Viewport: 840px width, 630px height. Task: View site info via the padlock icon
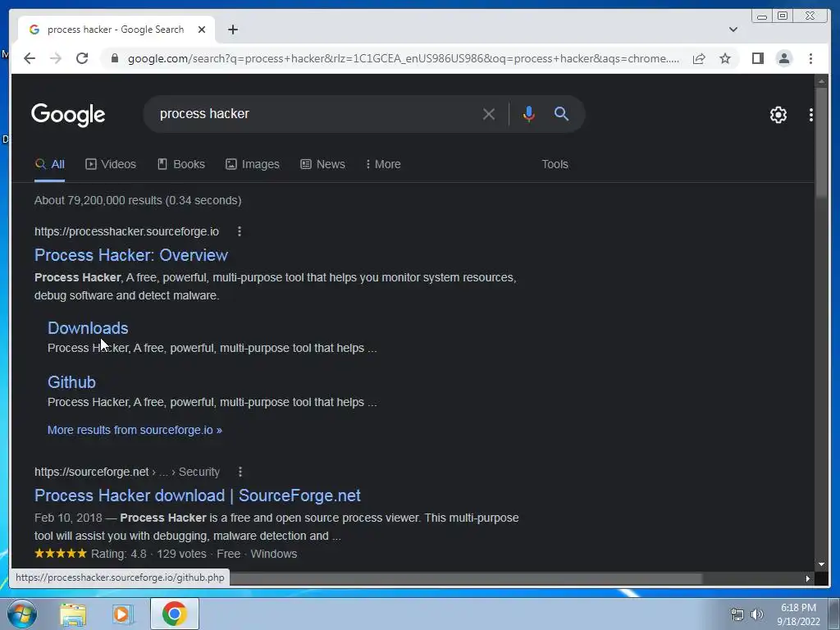coord(115,58)
